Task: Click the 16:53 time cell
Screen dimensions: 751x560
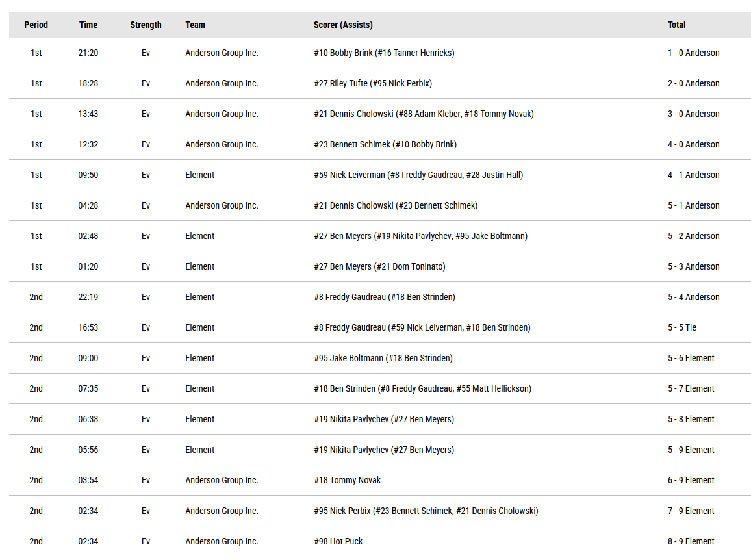Action: tap(88, 327)
